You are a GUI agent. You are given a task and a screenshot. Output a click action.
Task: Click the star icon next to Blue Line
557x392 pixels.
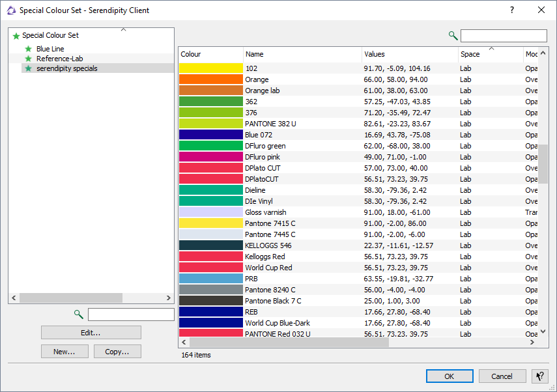click(29, 49)
